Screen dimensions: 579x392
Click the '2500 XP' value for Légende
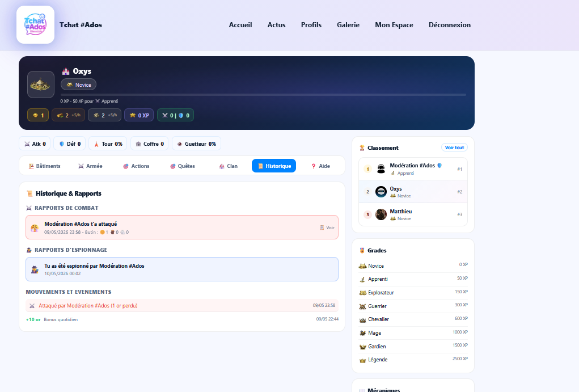[460, 359]
